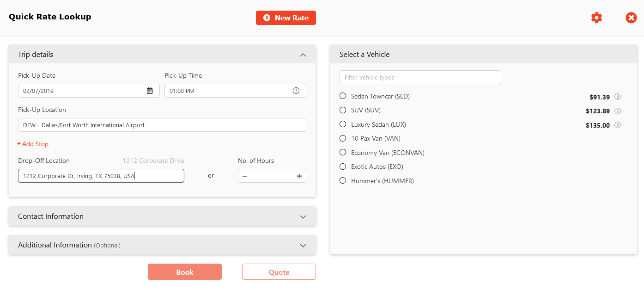View rate info for Sedan Towncar
644x290 pixels.
[618, 97]
